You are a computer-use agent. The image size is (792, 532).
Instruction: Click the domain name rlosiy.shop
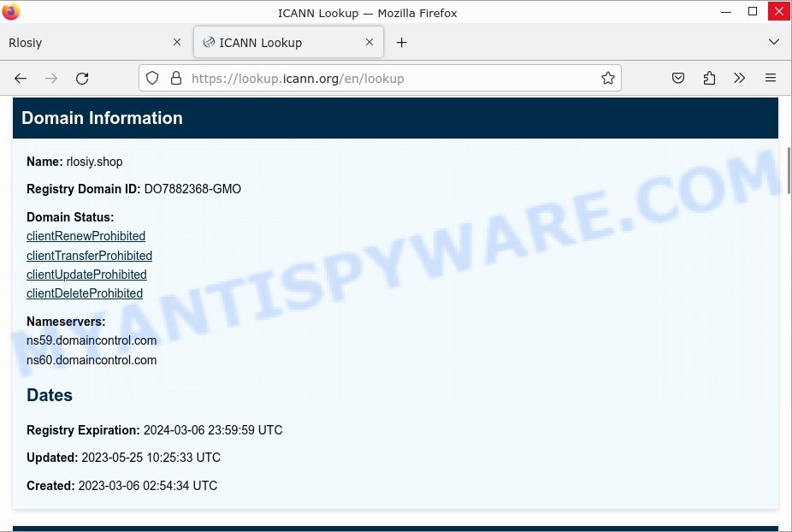94,162
